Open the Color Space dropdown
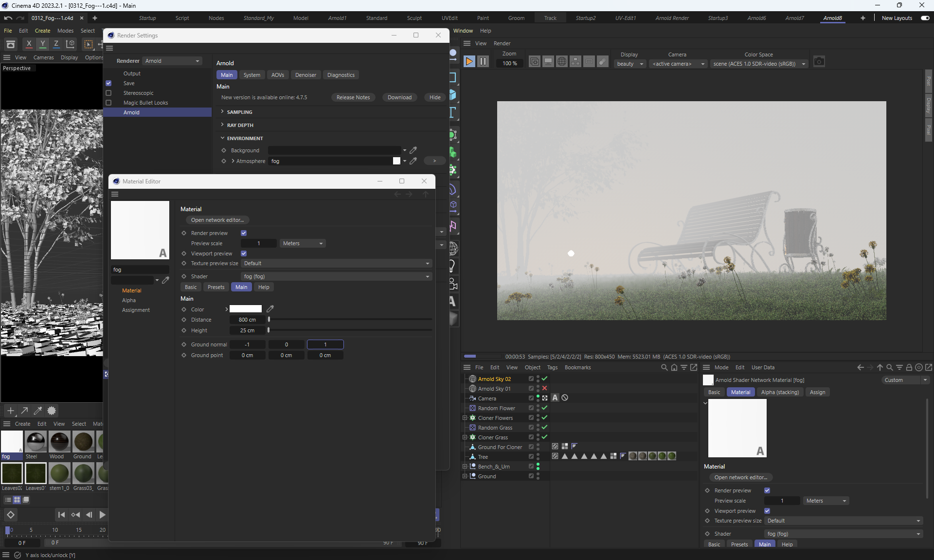Screen dimensions: 934x560 [758, 64]
